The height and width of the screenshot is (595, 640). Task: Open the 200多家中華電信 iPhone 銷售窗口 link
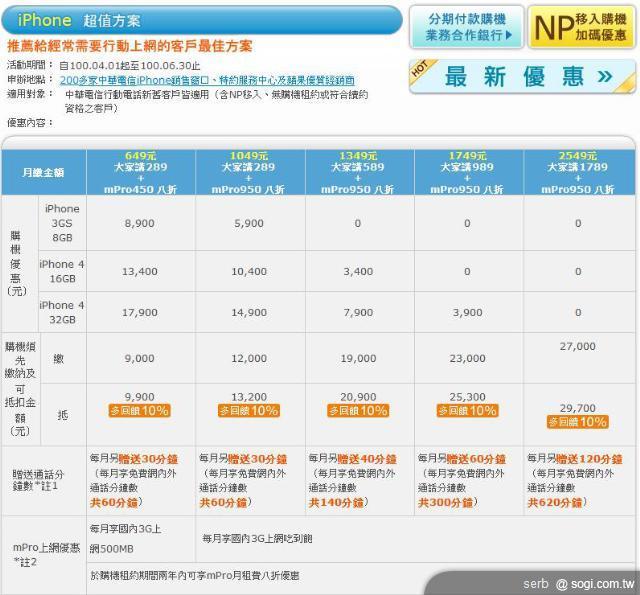(207, 80)
